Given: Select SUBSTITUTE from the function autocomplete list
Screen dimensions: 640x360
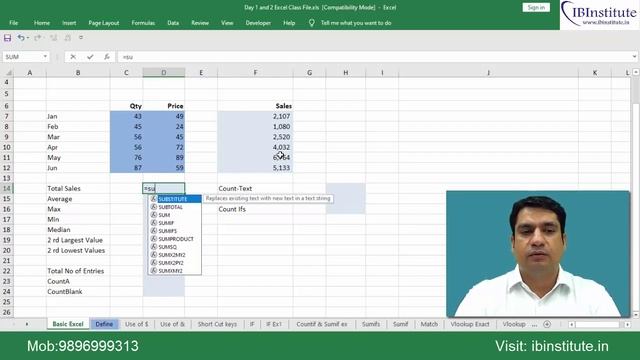Looking at the screenshot, I should (175, 199).
